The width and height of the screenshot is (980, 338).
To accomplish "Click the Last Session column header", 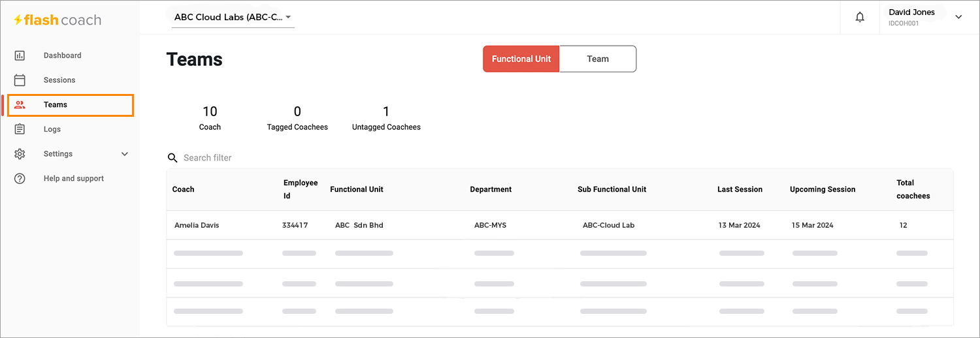I will [x=740, y=189].
